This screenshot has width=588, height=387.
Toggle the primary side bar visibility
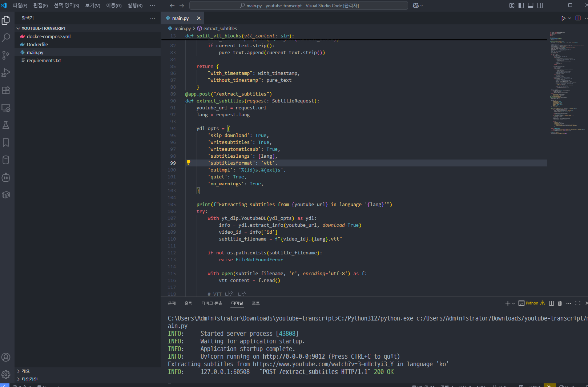[x=521, y=5]
